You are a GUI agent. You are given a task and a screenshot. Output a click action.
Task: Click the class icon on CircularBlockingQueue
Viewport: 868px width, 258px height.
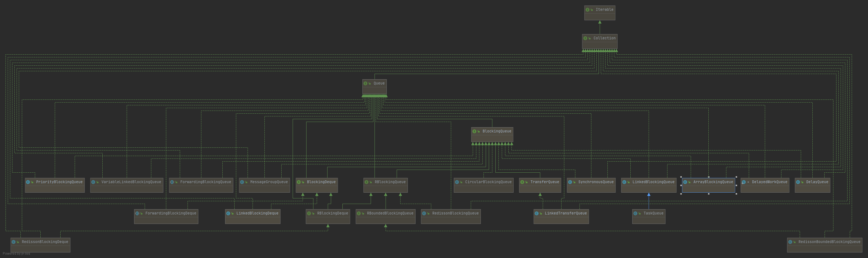(457, 182)
